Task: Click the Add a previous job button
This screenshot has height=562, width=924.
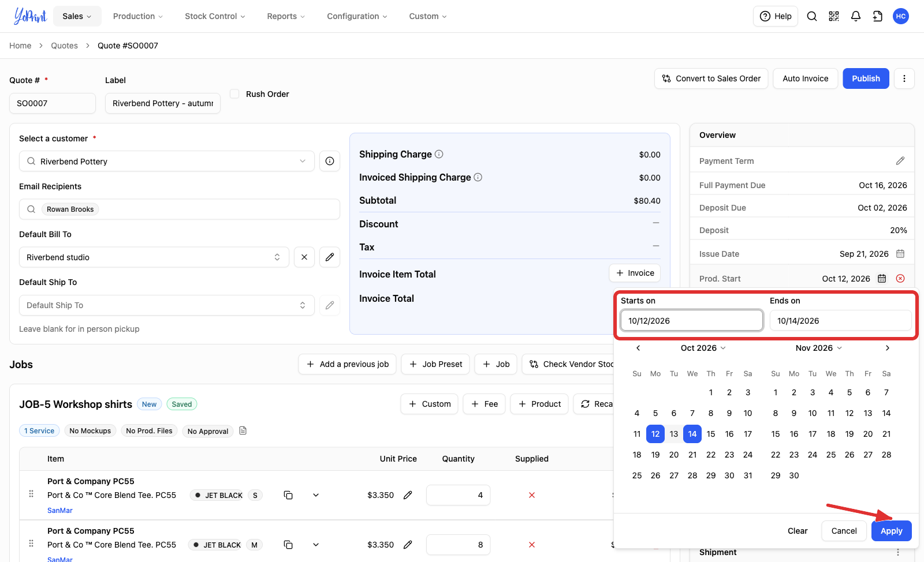Action: click(x=347, y=364)
